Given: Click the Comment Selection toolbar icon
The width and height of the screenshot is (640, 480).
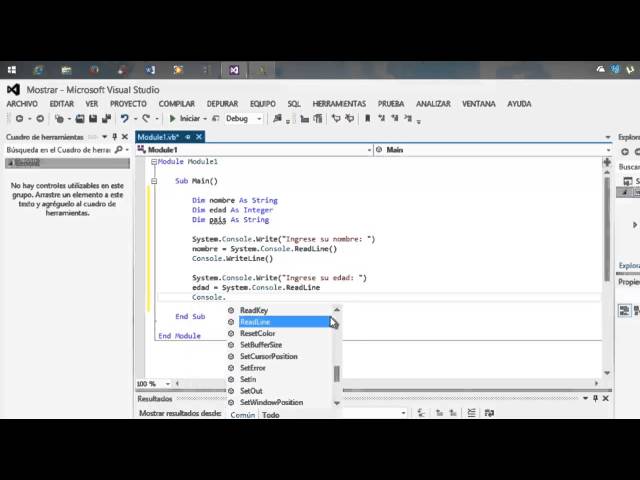Looking at the screenshot, I should [x=336, y=118].
